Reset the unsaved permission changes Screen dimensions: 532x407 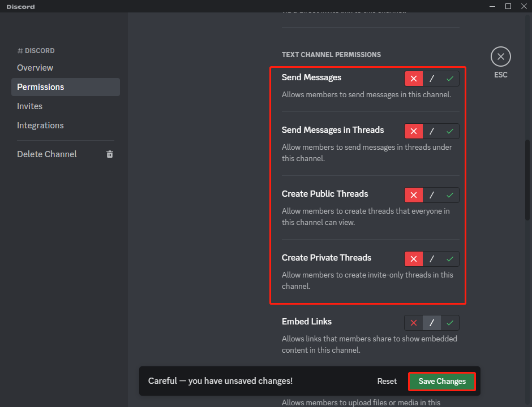pos(387,381)
